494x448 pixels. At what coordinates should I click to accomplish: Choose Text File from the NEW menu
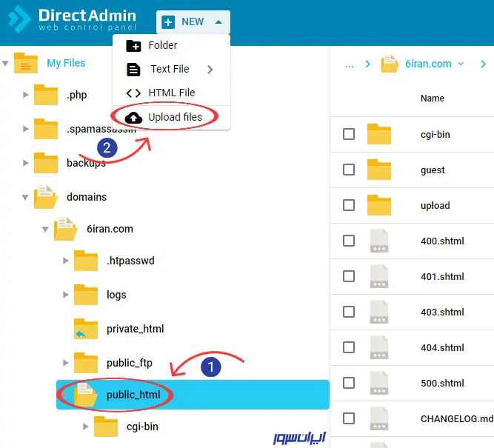[x=171, y=69]
